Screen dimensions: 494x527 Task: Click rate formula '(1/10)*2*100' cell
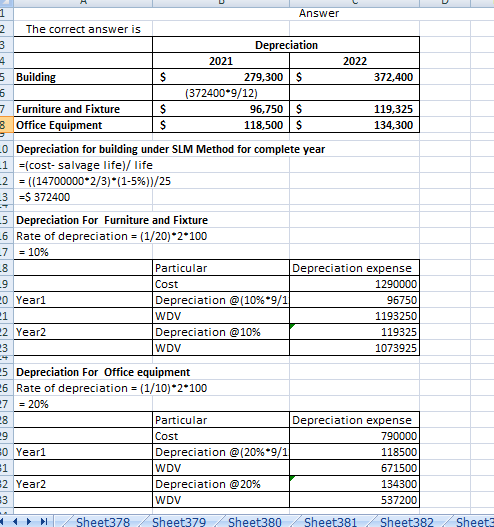pyautogui.click(x=112, y=388)
